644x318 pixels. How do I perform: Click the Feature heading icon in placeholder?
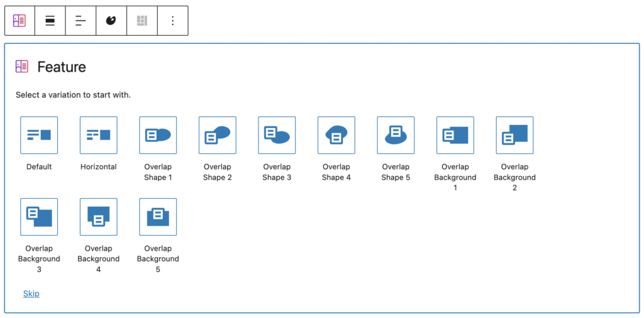coord(22,67)
